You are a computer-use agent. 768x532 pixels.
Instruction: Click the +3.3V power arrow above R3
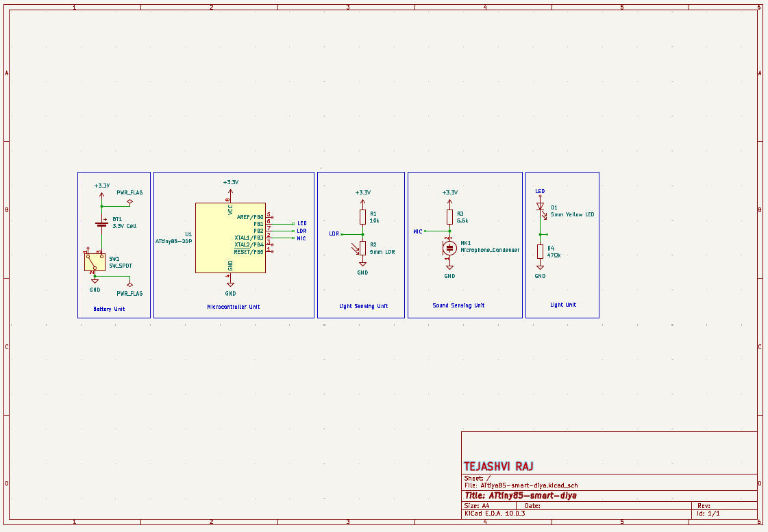449,202
